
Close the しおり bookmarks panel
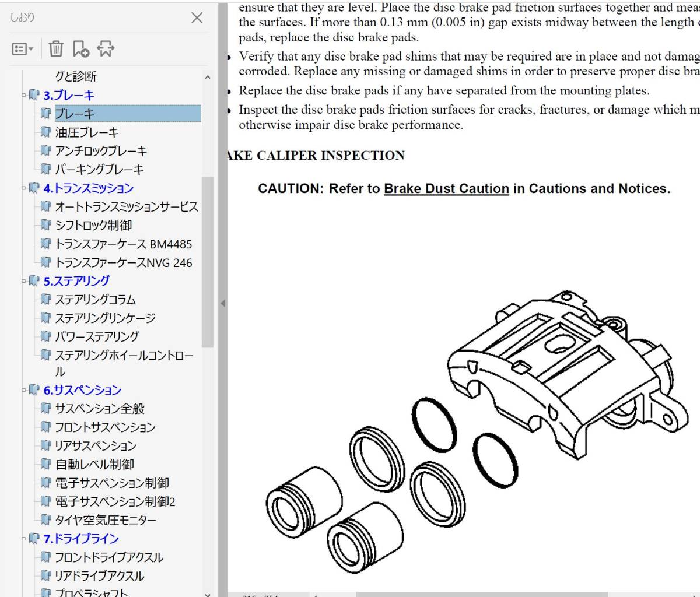(197, 17)
